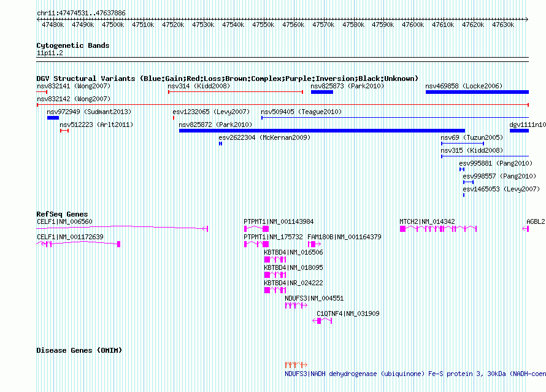Select the DGV Structural Variants track title

coord(227,79)
